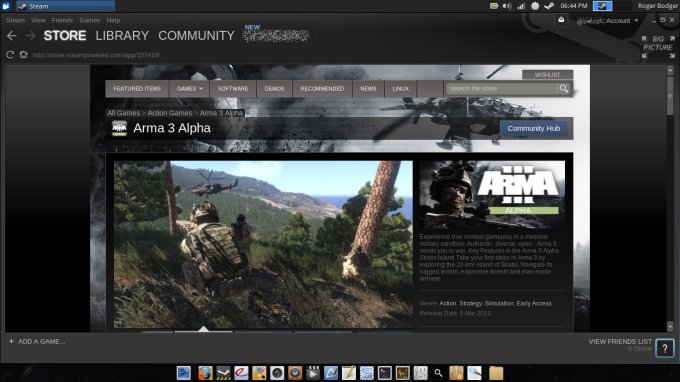Open the help question mark button
The width and height of the screenshot is (680, 382).
665,348
